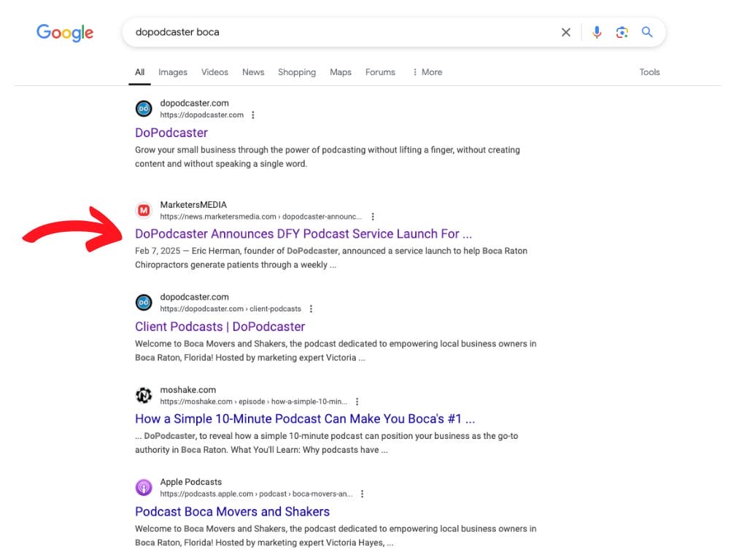Image resolution: width=747 pixels, height=560 pixels.
Task: Open Client Podcasts | DoPodcaster result
Action: click(220, 327)
